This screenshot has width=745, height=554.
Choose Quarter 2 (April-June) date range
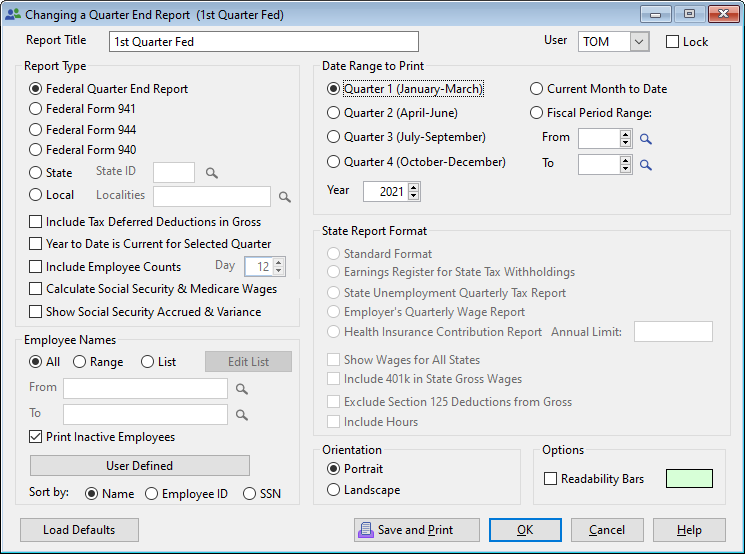(334, 115)
